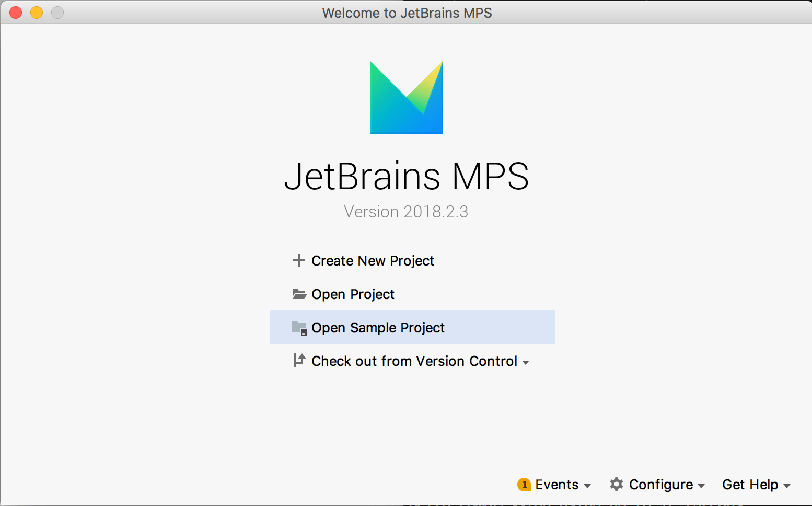This screenshot has width=812, height=506.
Task: Select Open Sample Project
Action: click(x=378, y=327)
